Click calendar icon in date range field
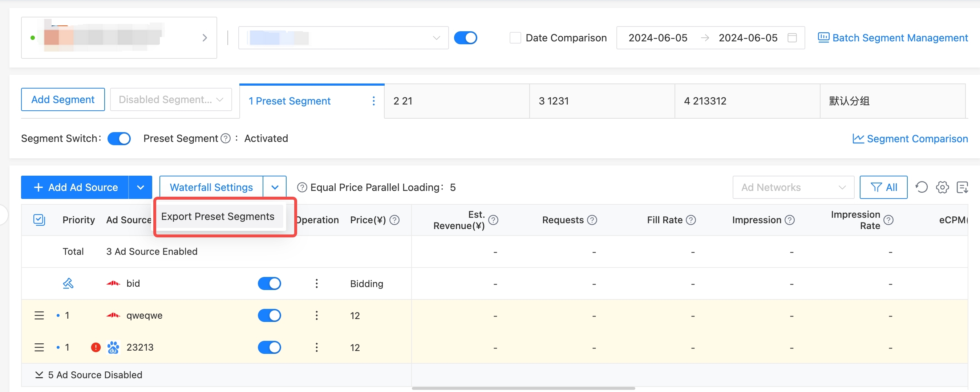 [792, 38]
